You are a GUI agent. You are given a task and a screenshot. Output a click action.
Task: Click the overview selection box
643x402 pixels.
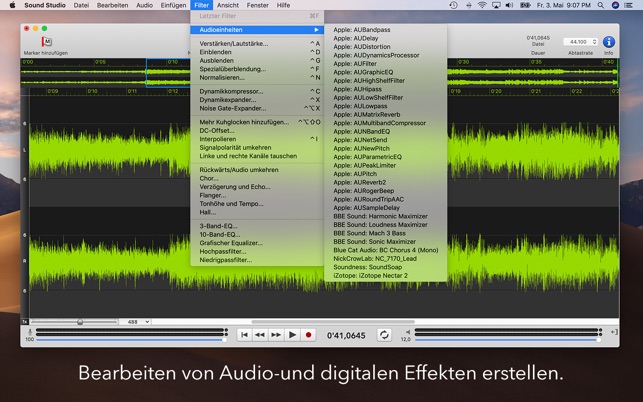[168, 73]
